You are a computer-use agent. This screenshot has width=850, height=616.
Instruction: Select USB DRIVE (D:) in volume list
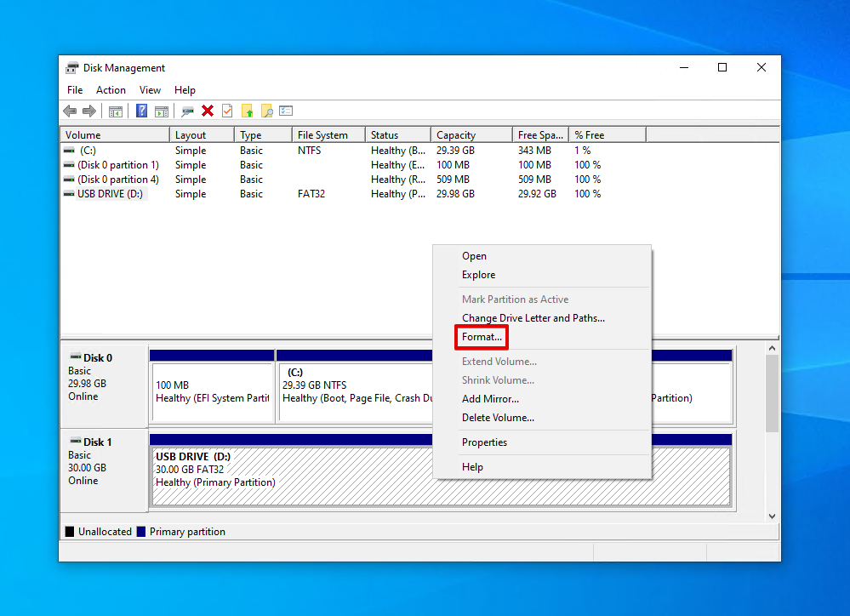111,194
